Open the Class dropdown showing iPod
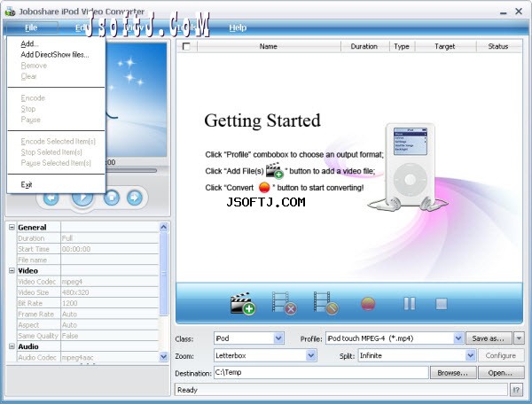Viewport: 532px width, 404px height. [x=278, y=338]
